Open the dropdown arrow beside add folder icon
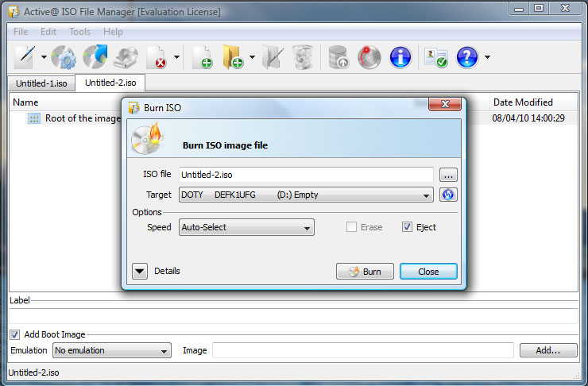The image size is (588, 386). click(x=252, y=57)
